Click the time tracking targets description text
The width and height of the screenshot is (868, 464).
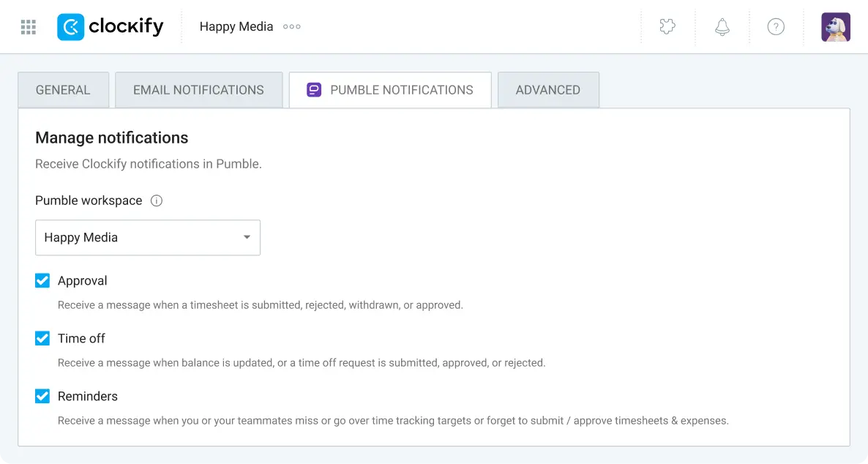393,421
